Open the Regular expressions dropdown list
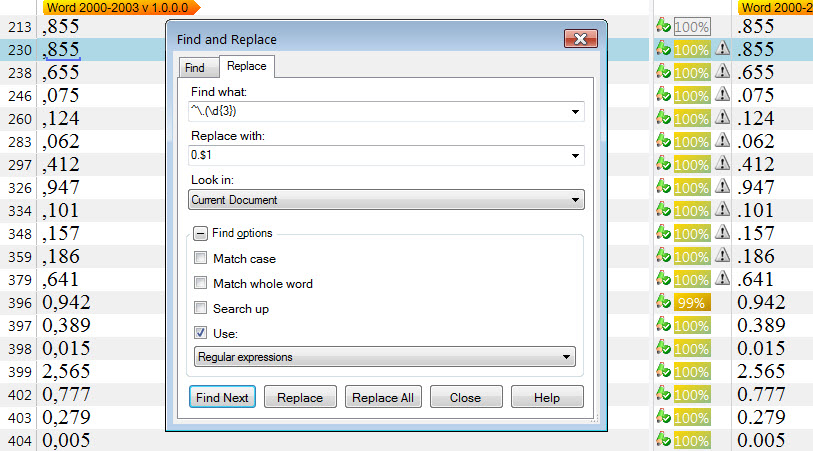 click(567, 357)
